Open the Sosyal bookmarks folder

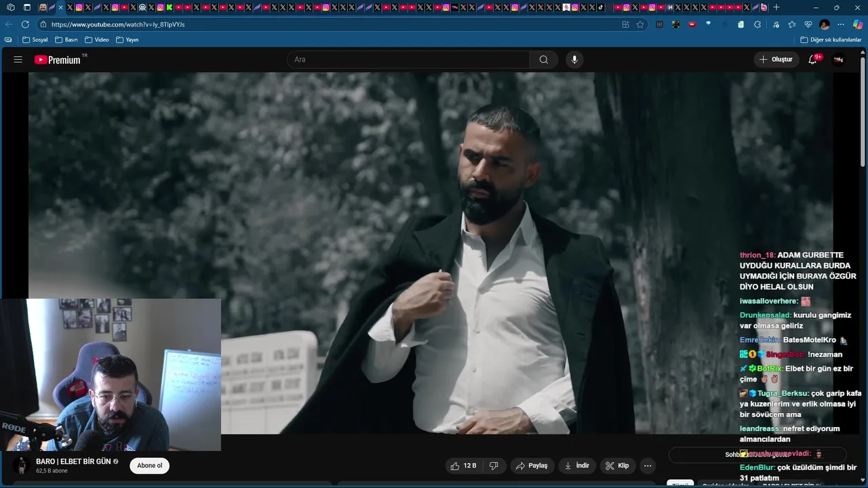36,40
